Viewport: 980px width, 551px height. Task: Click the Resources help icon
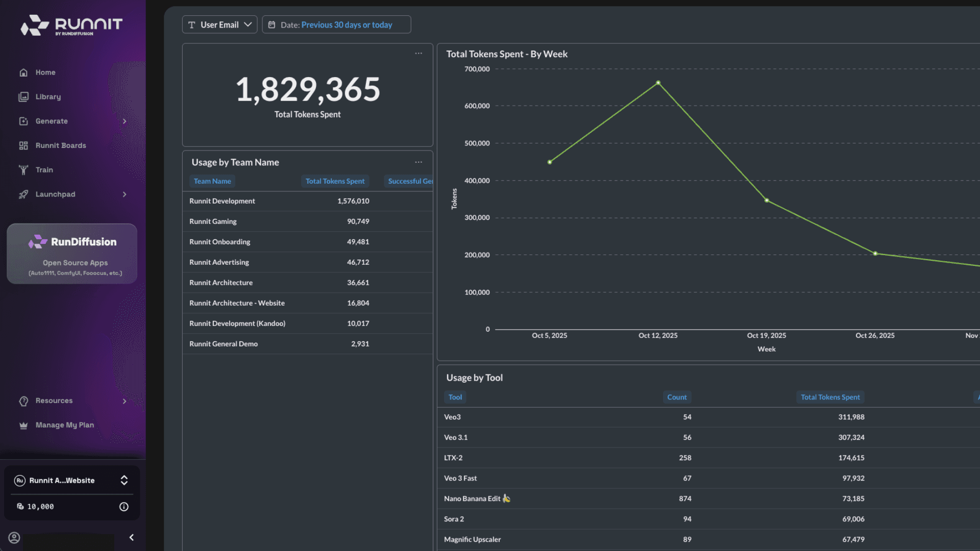point(23,401)
